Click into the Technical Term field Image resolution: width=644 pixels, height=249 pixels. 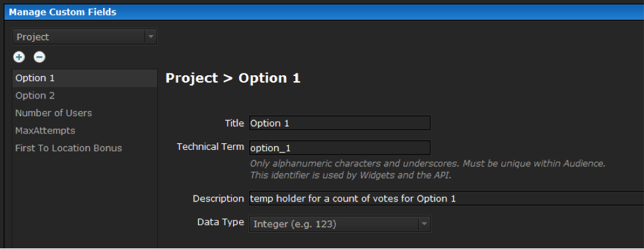(340, 147)
